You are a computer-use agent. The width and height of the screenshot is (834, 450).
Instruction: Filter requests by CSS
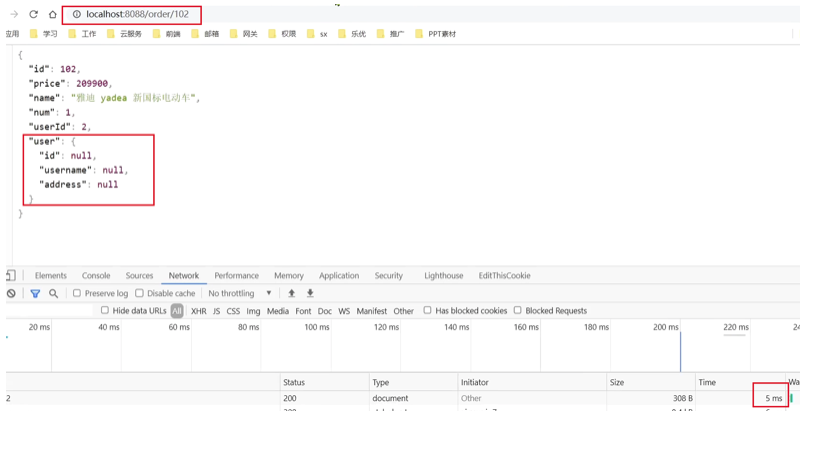tap(233, 311)
